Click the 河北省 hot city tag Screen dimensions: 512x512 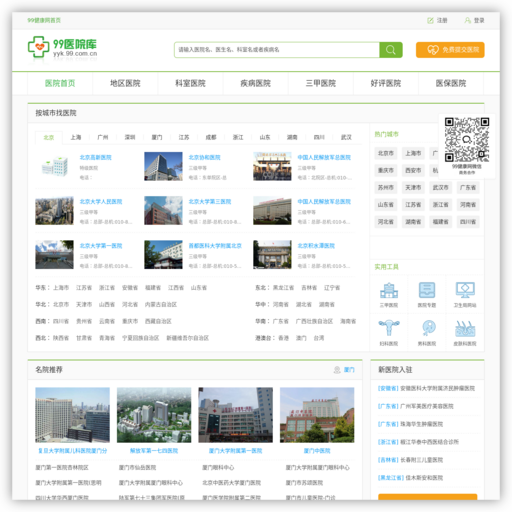[386, 222]
